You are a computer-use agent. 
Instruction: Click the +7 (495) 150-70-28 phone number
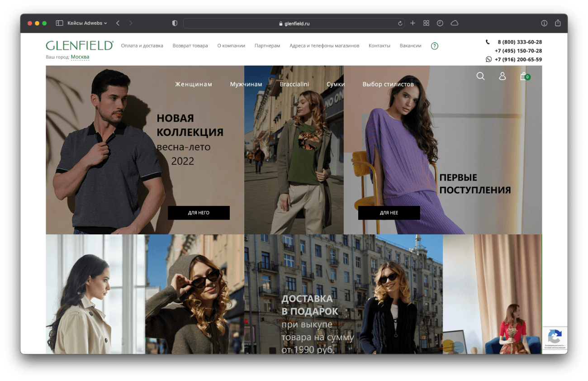518,51
